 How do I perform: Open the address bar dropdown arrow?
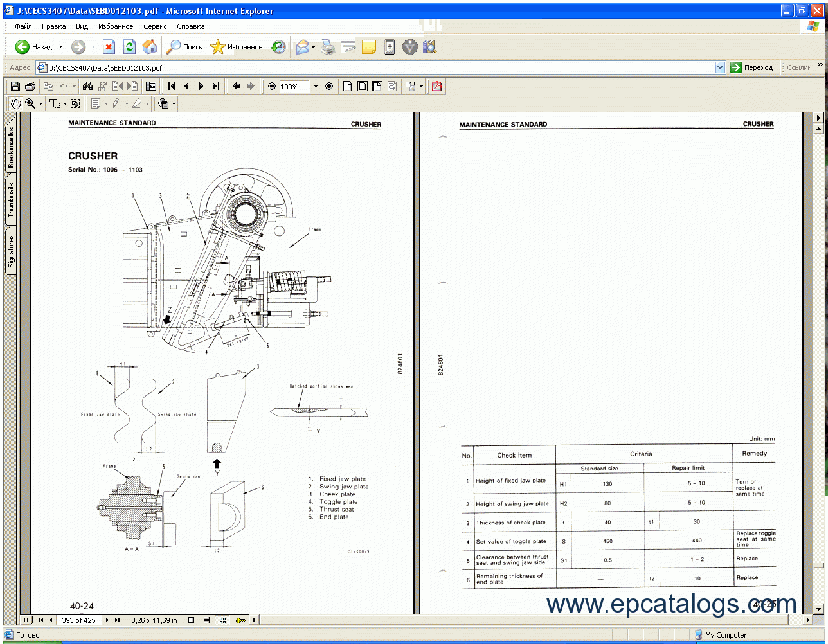(721, 67)
